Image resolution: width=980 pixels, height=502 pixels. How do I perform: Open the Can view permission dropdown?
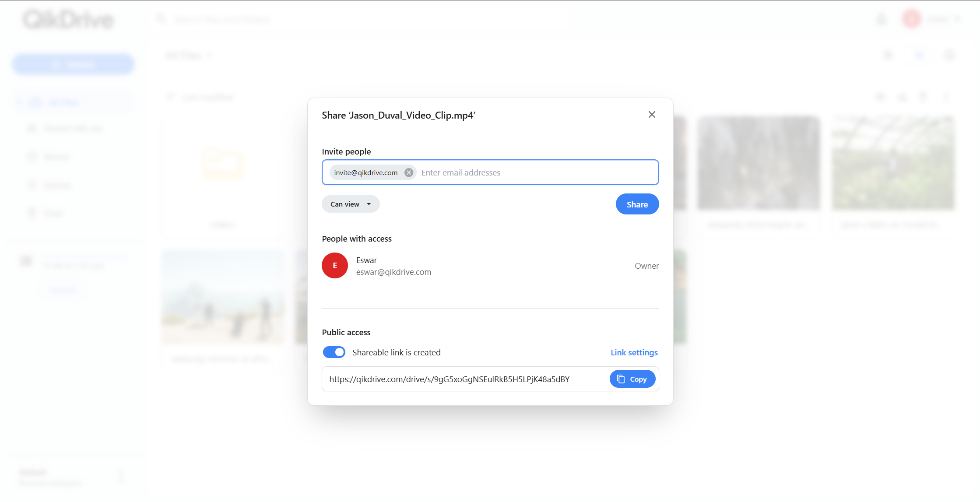pos(351,204)
